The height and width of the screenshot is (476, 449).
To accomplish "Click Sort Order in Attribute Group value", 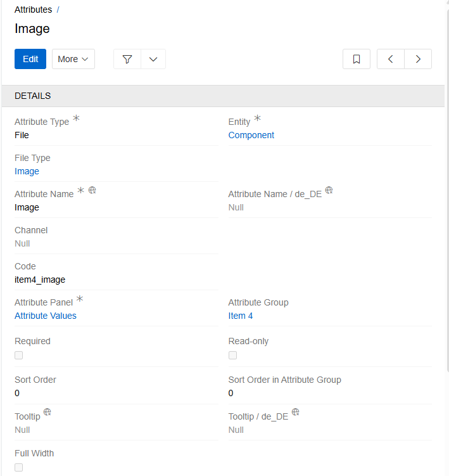I will 231,393.
